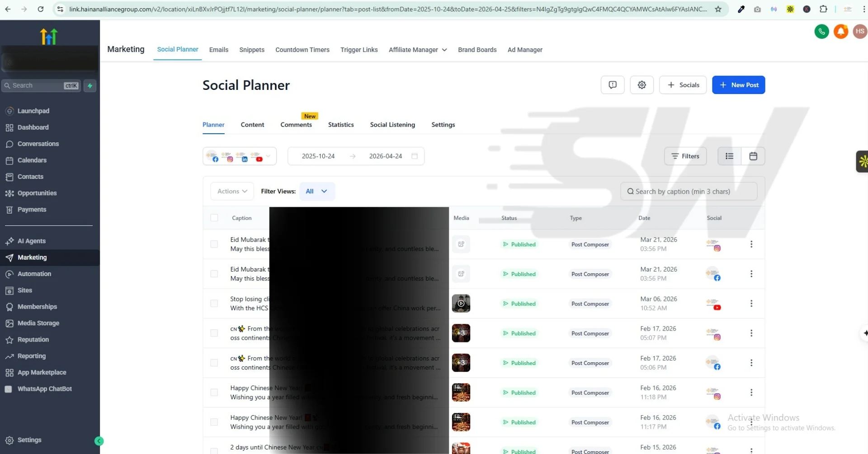Collapse sidebar using green arrow icon

pyautogui.click(x=99, y=441)
